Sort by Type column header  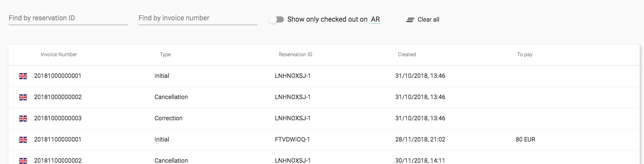click(x=165, y=55)
